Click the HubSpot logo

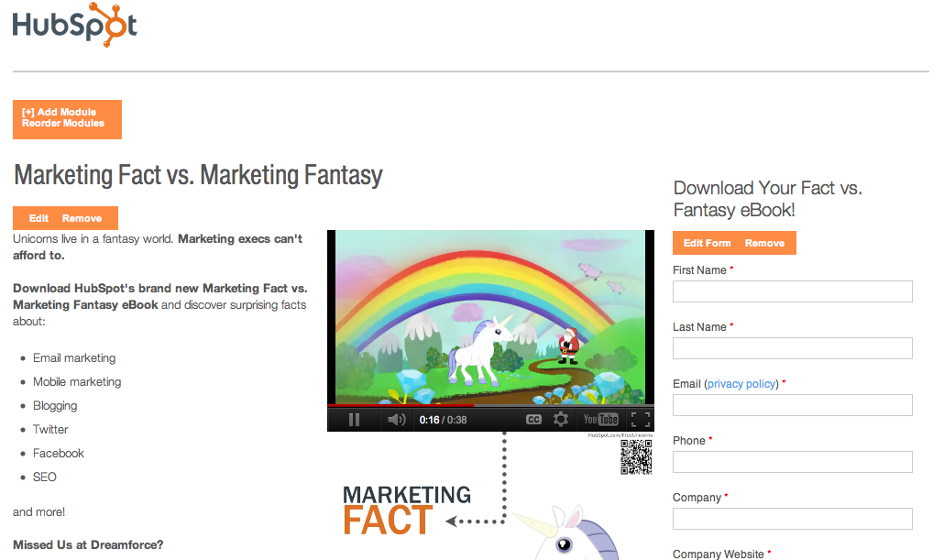(74, 26)
